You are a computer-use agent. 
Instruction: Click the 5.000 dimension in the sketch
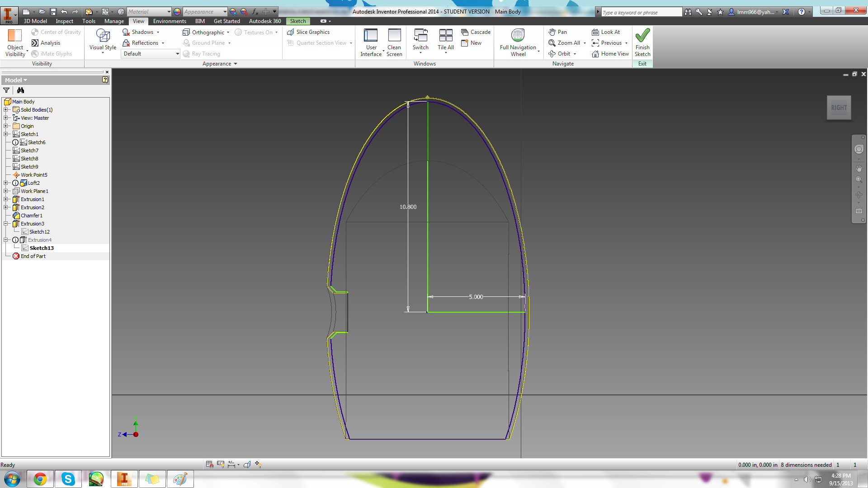pos(476,297)
